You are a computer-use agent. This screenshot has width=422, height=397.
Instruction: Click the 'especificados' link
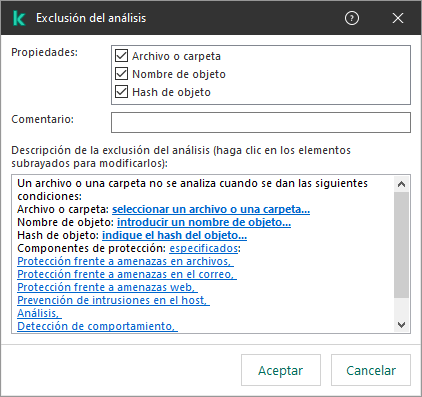pyautogui.click(x=203, y=248)
